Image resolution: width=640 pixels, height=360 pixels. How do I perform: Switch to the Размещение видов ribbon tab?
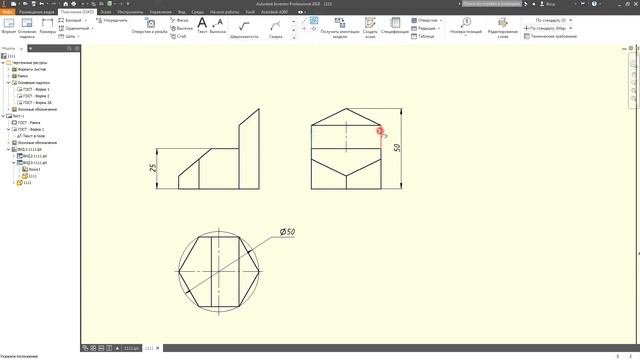tap(36, 12)
